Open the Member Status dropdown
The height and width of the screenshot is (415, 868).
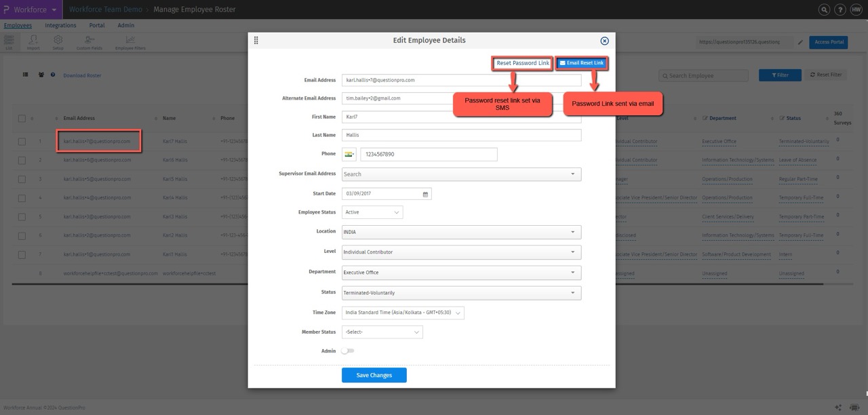(x=382, y=332)
